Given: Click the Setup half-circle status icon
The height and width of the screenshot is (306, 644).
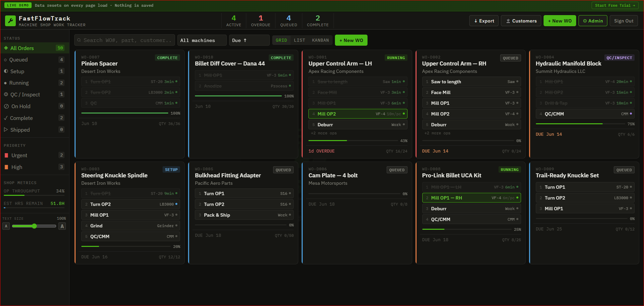Looking at the screenshot, I should pos(6,71).
